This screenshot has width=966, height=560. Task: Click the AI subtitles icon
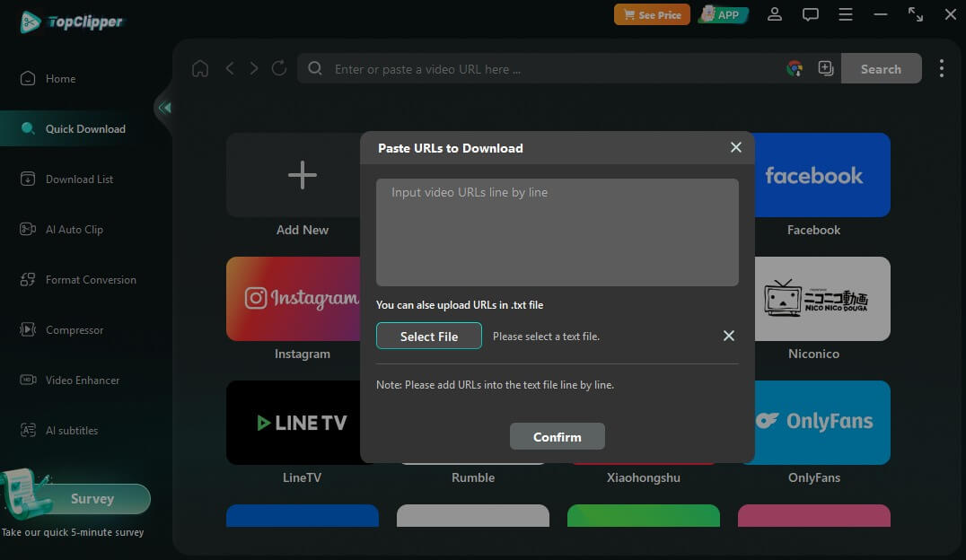[28, 430]
